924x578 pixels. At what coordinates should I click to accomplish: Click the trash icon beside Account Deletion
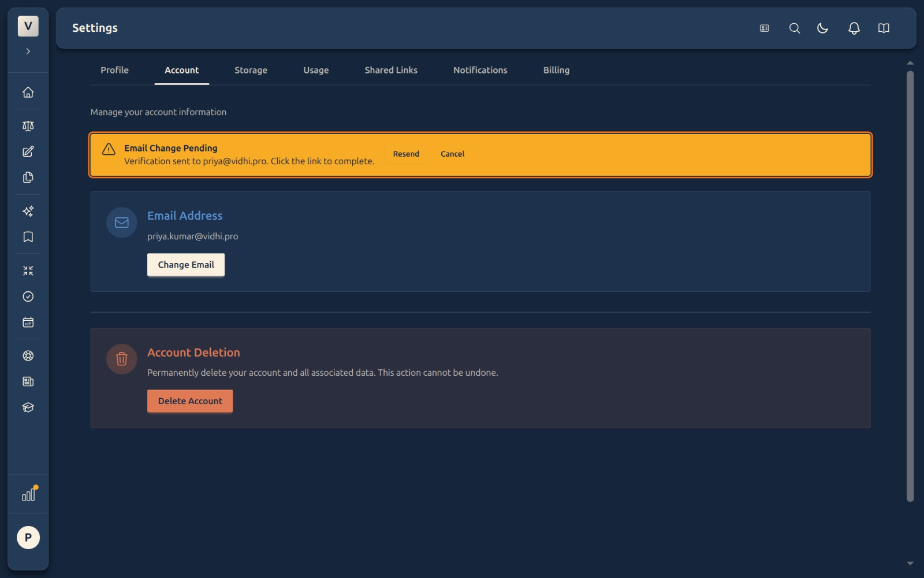(x=122, y=360)
